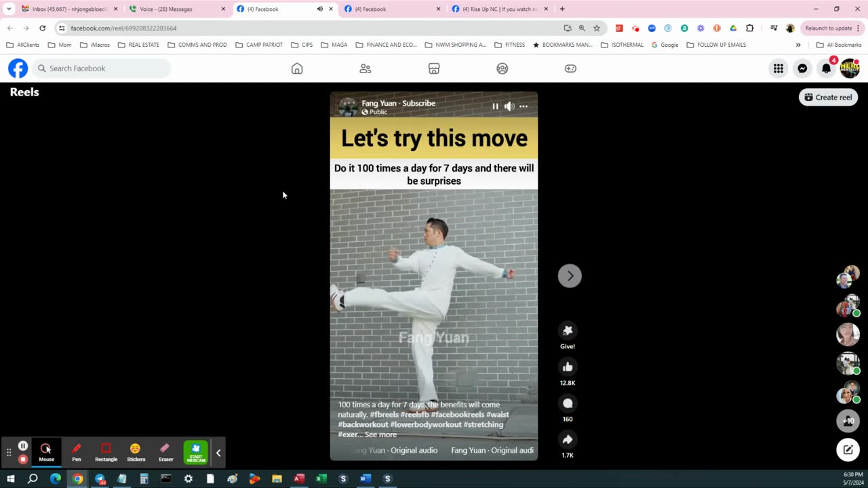Image resolution: width=868 pixels, height=488 pixels.
Task: Open the notifications bell
Action: point(826,68)
